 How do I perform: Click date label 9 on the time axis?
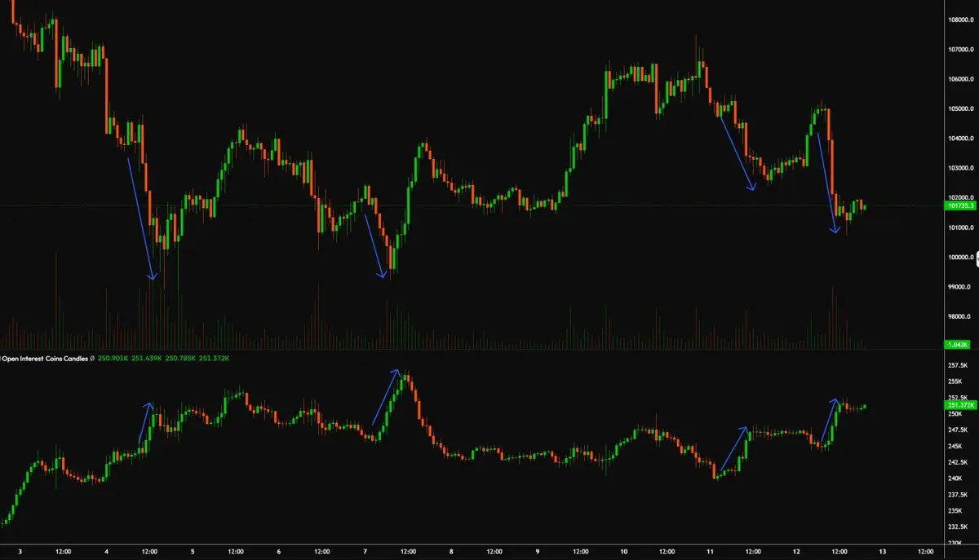coord(538,552)
